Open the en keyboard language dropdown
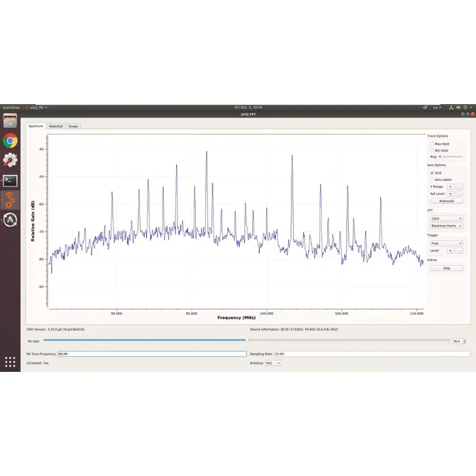Screen dimensions: 476x476 click(x=437, y=108)
